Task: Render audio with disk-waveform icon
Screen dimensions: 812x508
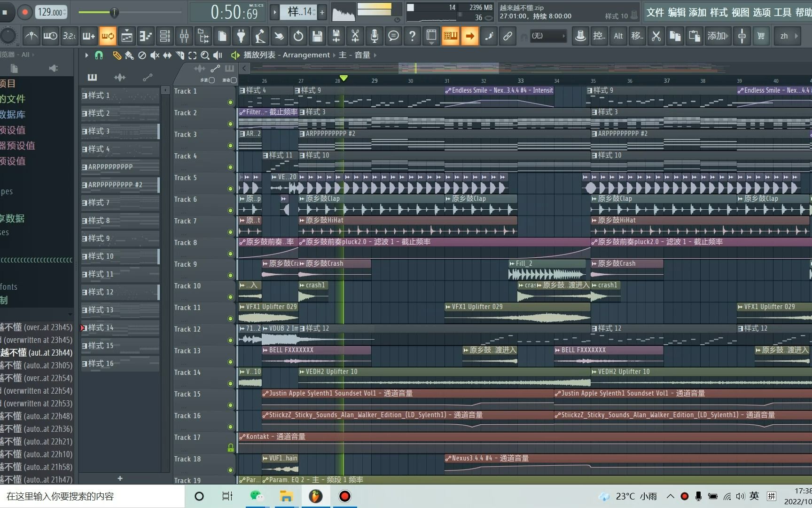Action: coord(336,36)
